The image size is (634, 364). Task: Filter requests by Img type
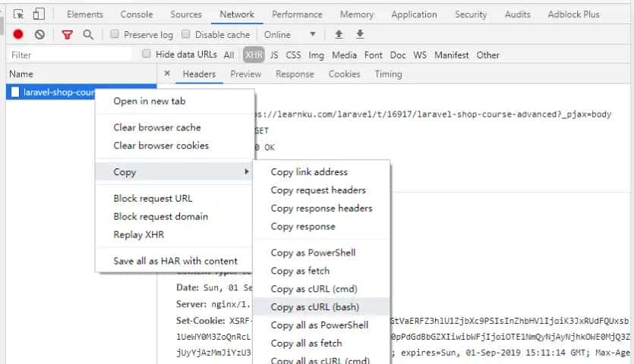pyautogui.click(x=316, y=55)
